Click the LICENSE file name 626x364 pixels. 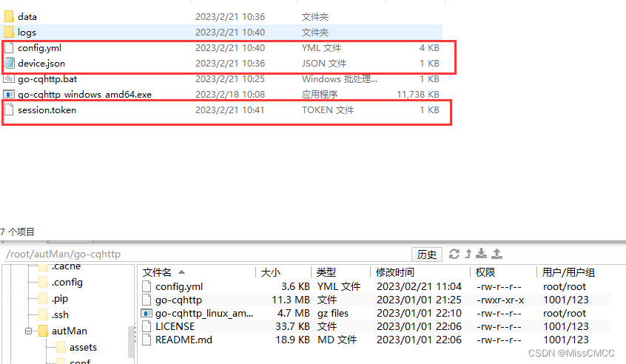(175, 326)
